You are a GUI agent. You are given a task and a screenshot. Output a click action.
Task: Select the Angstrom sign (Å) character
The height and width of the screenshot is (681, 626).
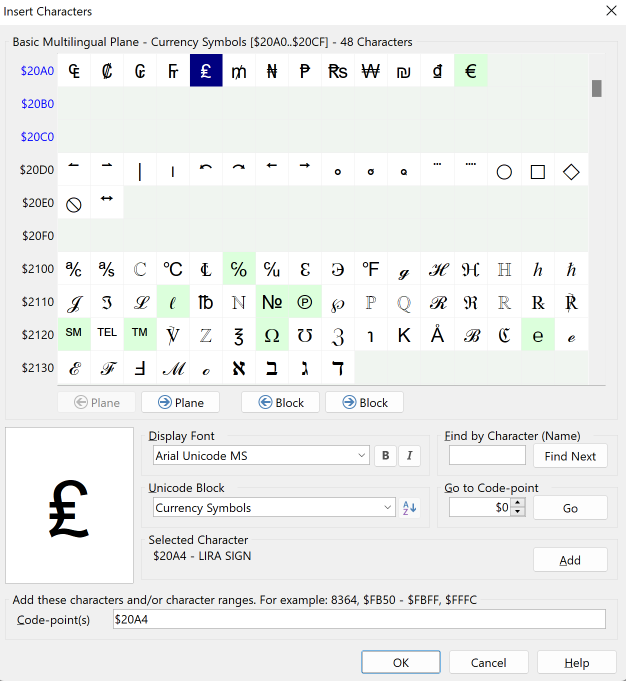coord(437,335)
